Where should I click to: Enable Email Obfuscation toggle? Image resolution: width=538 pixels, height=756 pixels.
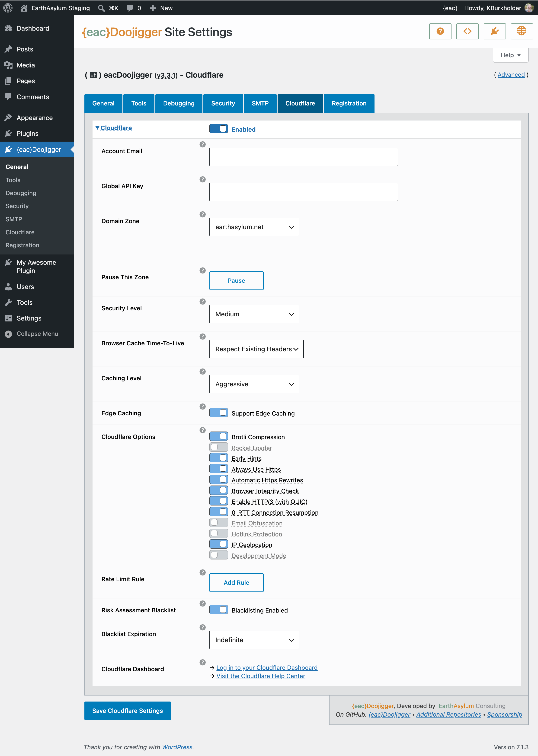click(219, 523)
